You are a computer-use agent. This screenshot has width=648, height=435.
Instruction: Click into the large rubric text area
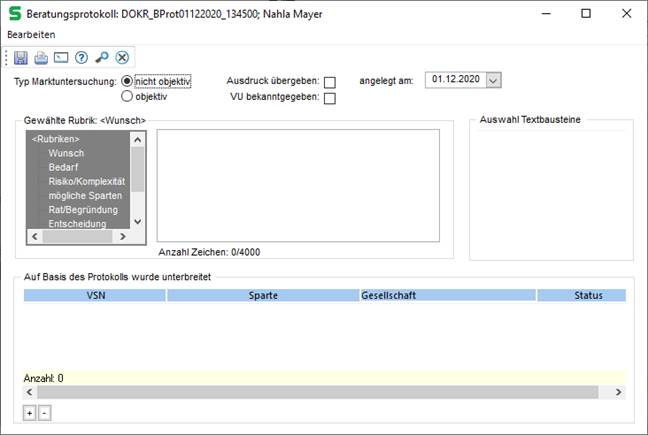[x=297, y=186]
